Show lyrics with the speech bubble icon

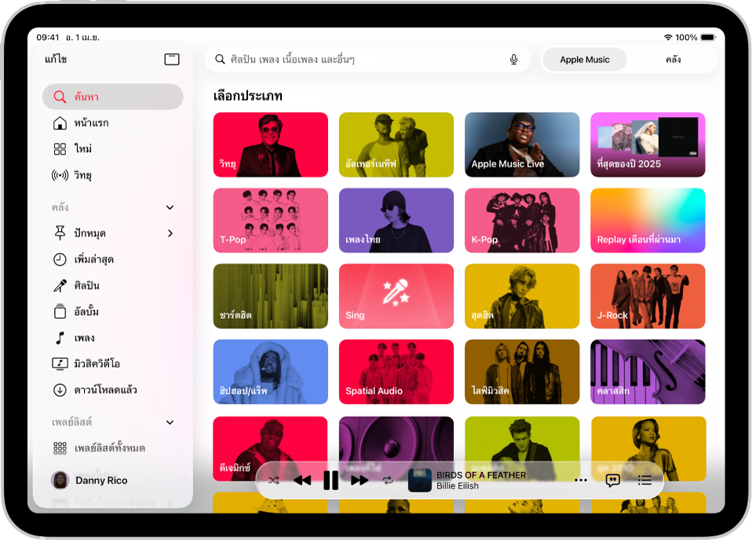pyautogui.click(x=613, y=481)
